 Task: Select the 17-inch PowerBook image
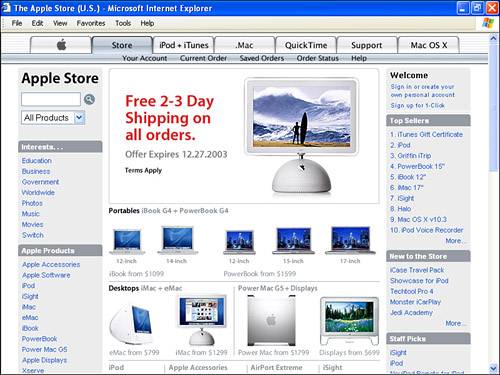(x=350, y=240)
